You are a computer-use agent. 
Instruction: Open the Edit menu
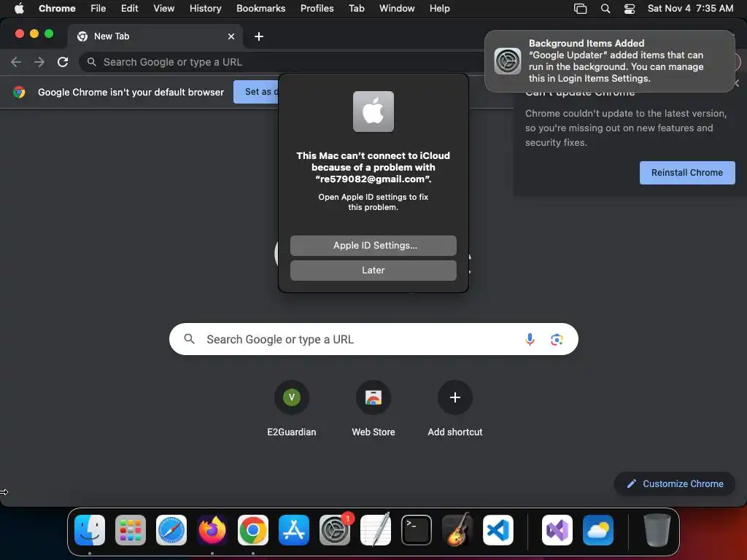(129, 8)
